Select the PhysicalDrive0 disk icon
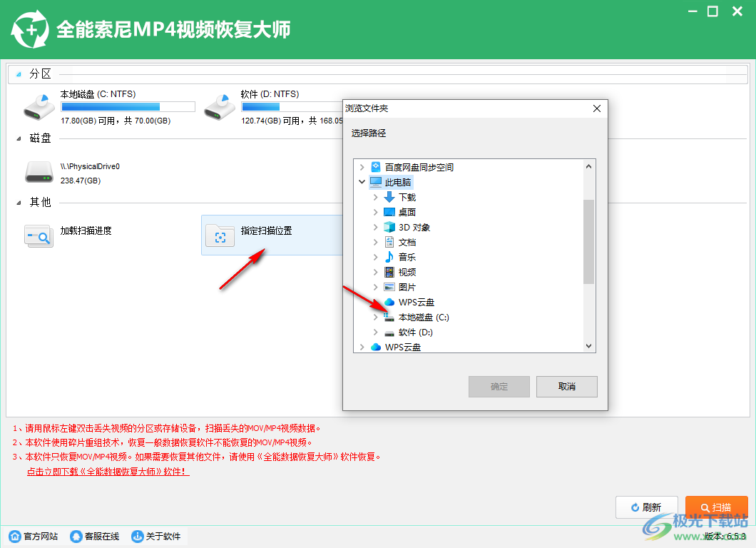This screenshot has width=756, height=548. pos(39,172)
